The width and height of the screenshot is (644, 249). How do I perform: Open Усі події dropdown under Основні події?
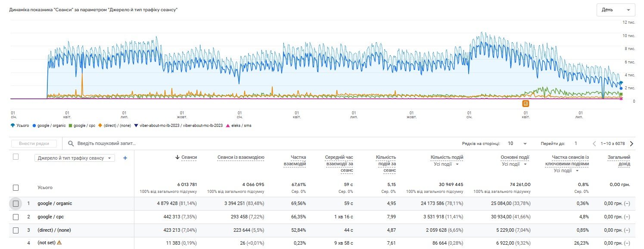[517, 164]
